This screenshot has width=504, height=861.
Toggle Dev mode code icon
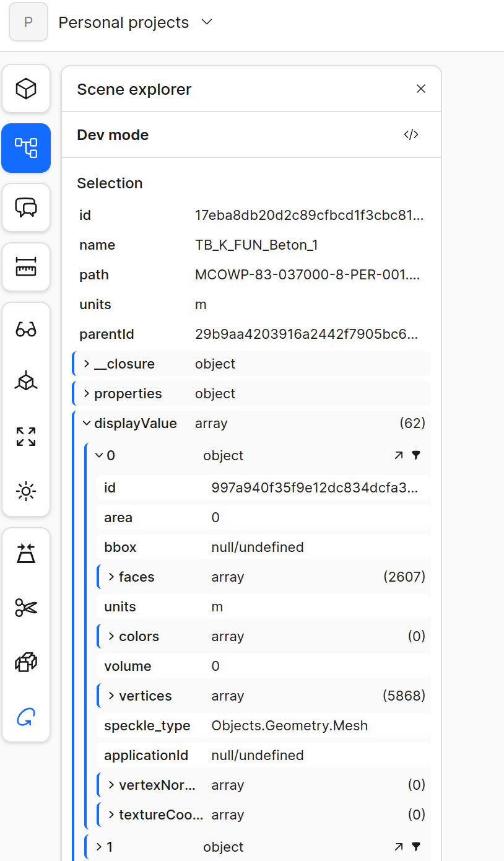411,135
